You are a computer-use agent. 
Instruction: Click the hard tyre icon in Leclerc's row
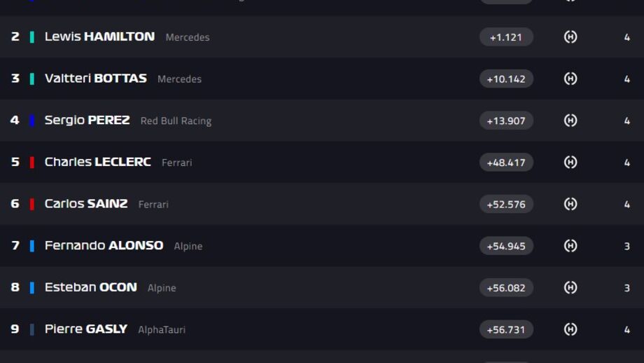tap(570, 163)
